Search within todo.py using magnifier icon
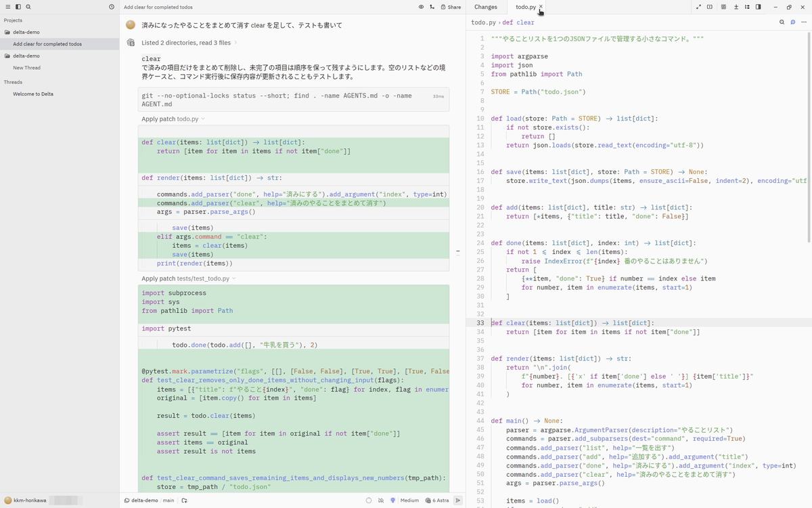This screenshot has width=812, height=508. click(x=782, y=22)
